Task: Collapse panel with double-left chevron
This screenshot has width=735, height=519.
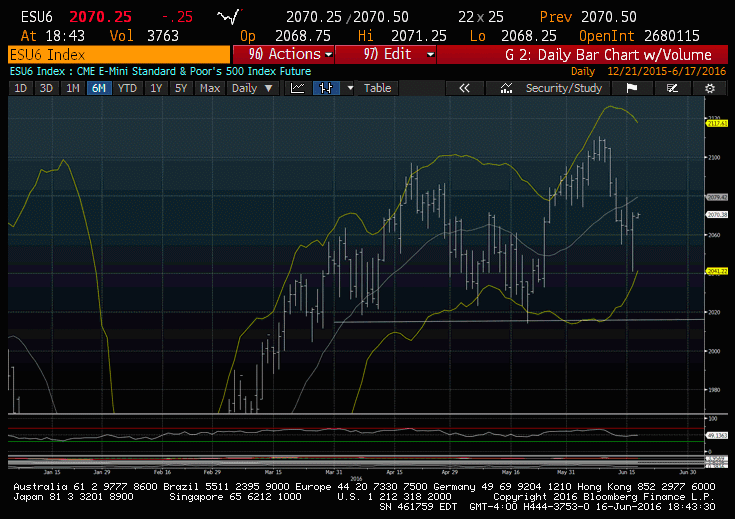Action: (464, 88)
